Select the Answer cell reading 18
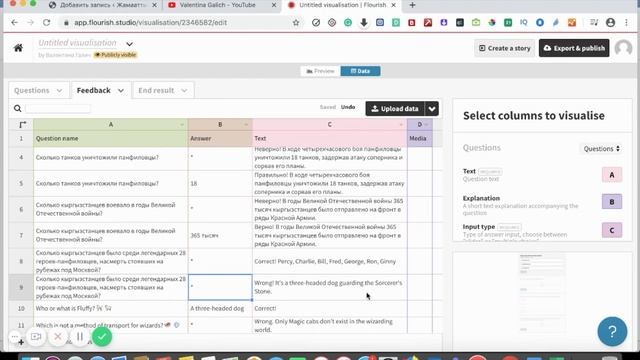The width and height of the screenshot is (640, 360). [x=220, y=183]
